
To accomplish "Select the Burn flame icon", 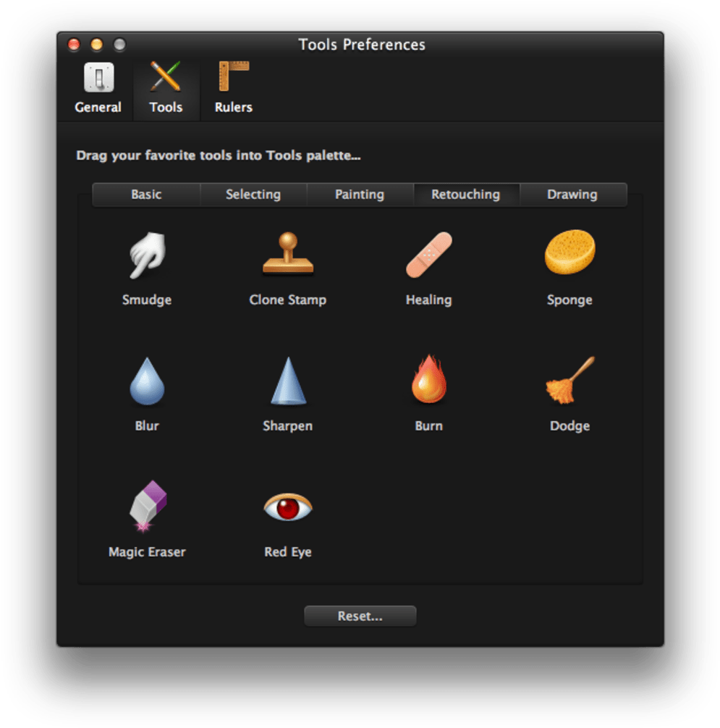I will point(429,379).
